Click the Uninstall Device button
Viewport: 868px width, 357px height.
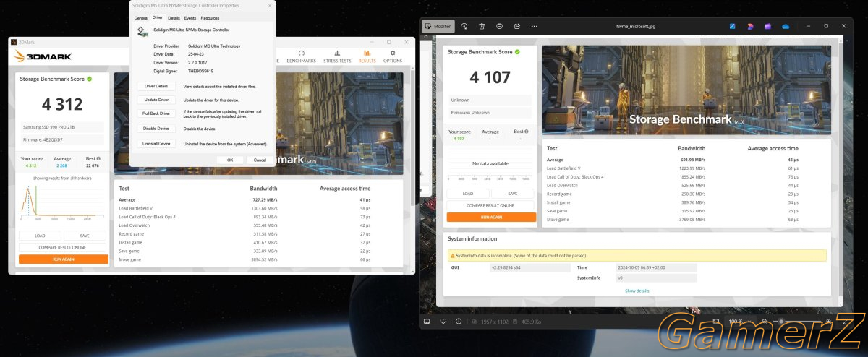tap(156, 143)
